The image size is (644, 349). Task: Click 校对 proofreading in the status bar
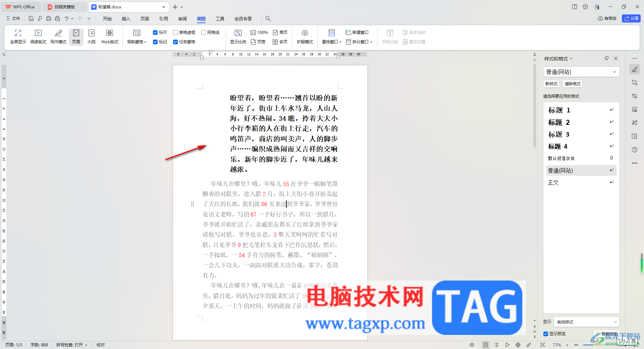tap(101, 345)
